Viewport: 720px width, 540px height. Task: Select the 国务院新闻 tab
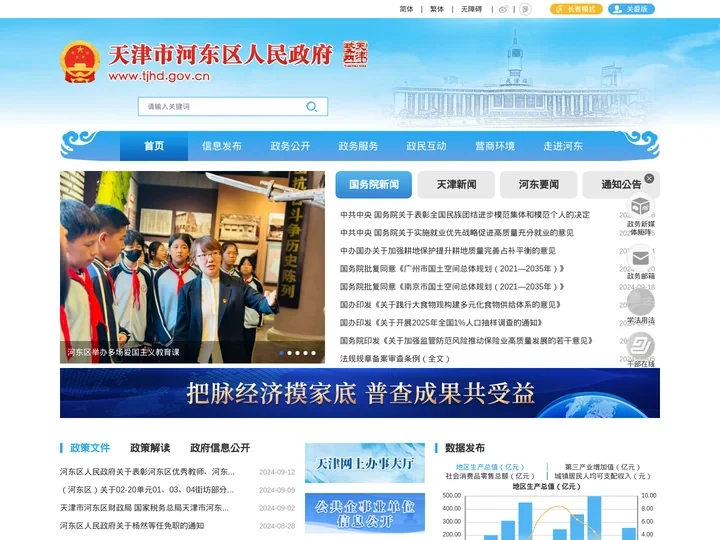pyautogui.click(x=374, y=185)
